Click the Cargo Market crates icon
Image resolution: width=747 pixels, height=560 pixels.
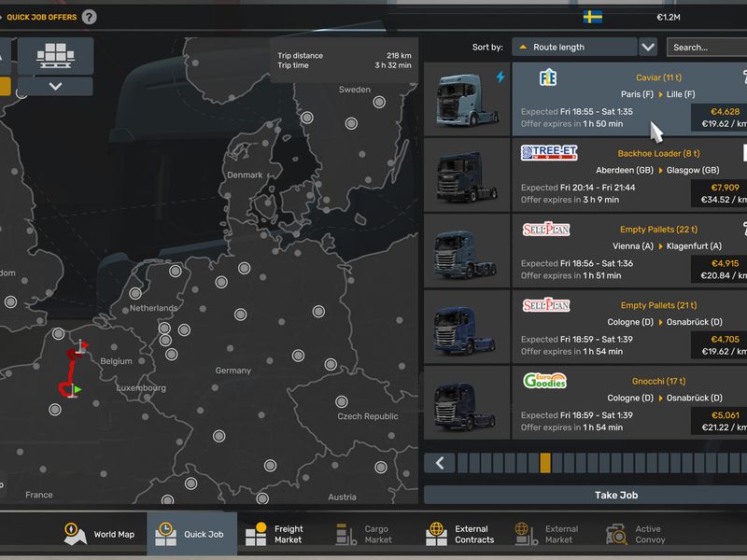(345, 534)
